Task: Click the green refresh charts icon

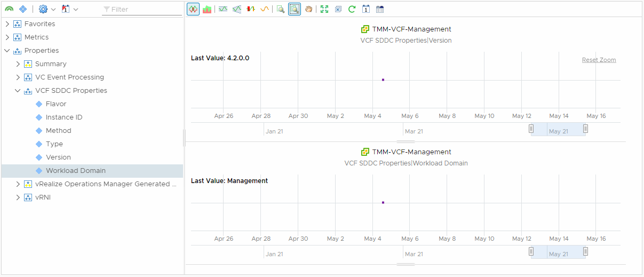Action: coord(352,9)
